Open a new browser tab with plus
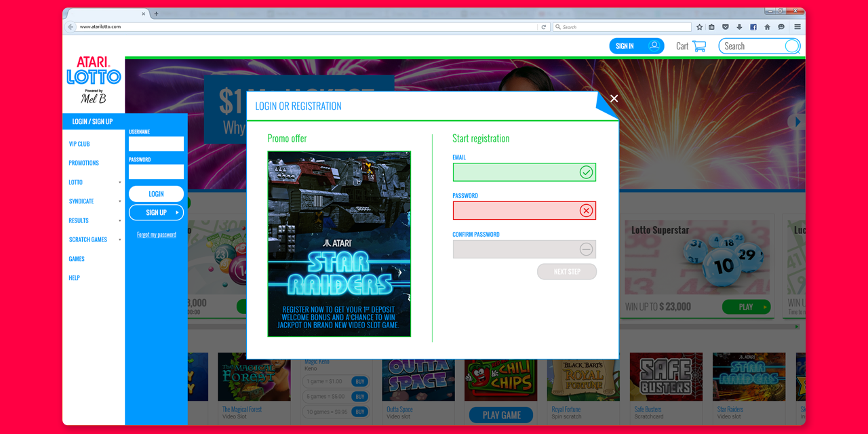868x434 pixels. point(157,14)
